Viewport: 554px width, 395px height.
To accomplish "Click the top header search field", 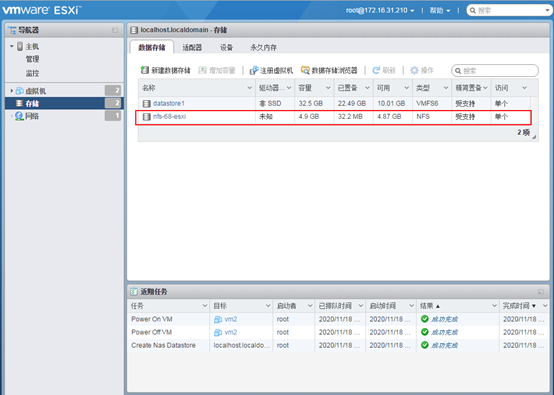I will point(509,11).
